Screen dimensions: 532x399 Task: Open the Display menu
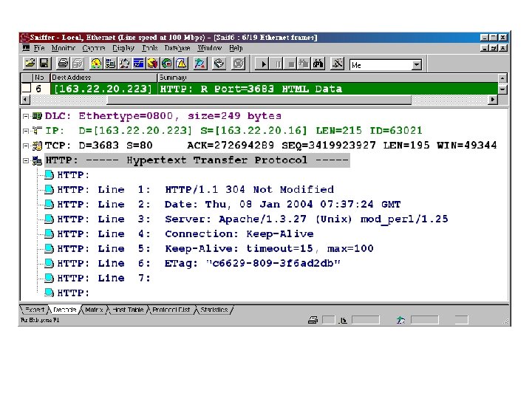(123, 48)
